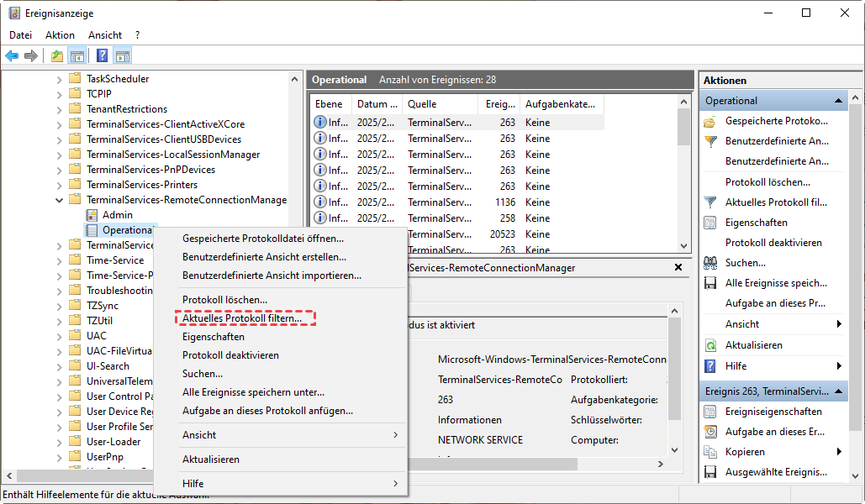Collapse the Operational section in Aktionen pane
Viewport: 865px width, 504px height.
click(837, 101)
